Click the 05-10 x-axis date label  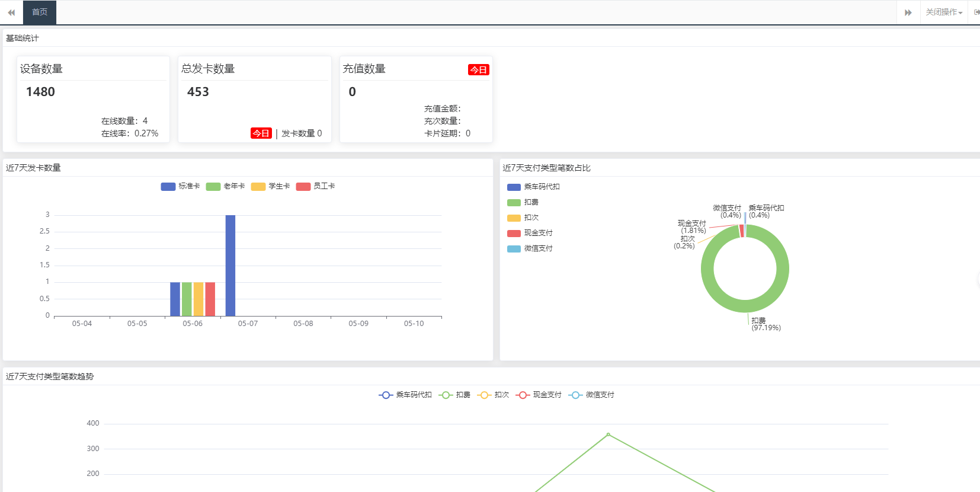[x=414, y=324]
